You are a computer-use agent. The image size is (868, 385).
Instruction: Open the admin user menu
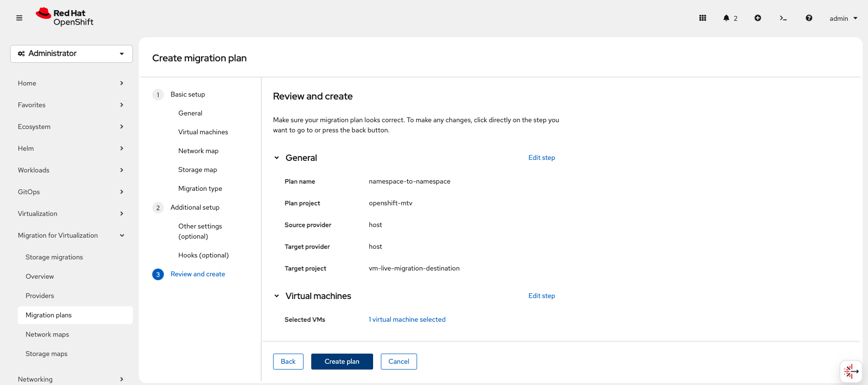pos(843,18)
